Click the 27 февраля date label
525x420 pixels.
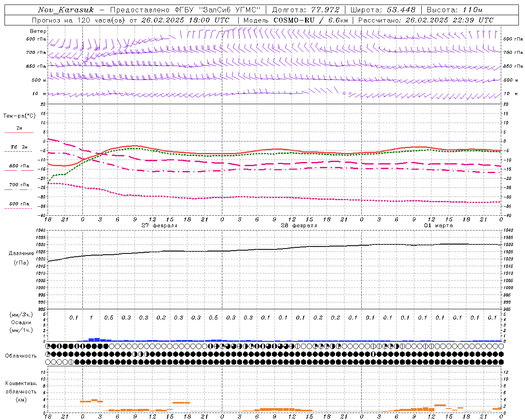(160, 226)
